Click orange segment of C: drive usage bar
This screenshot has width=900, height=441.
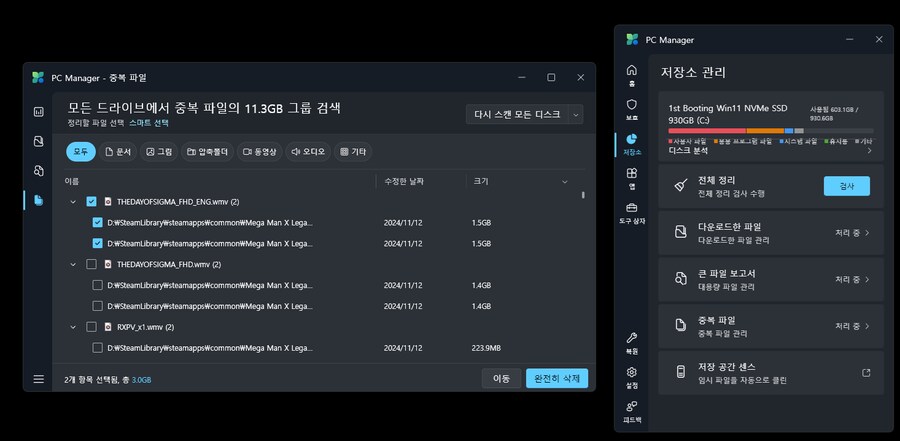[x=765, y=131]
